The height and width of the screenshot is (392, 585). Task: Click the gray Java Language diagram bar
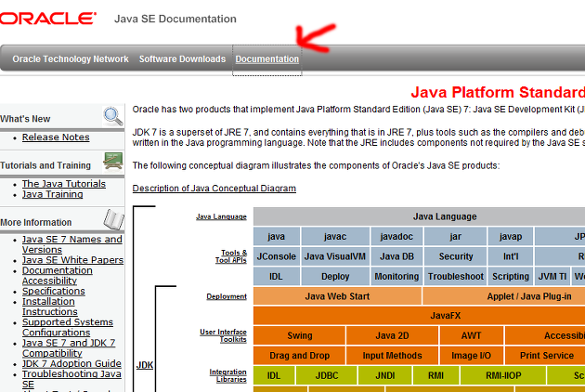[419, 216]
